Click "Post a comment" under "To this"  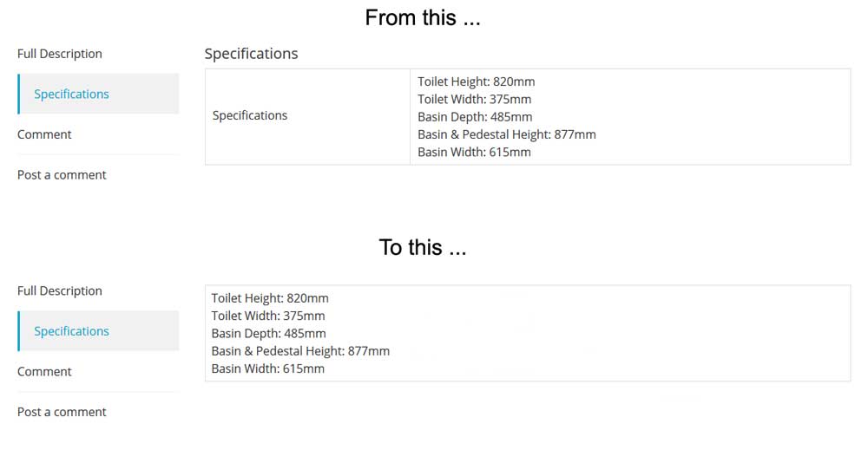click(x=62, y=412)
